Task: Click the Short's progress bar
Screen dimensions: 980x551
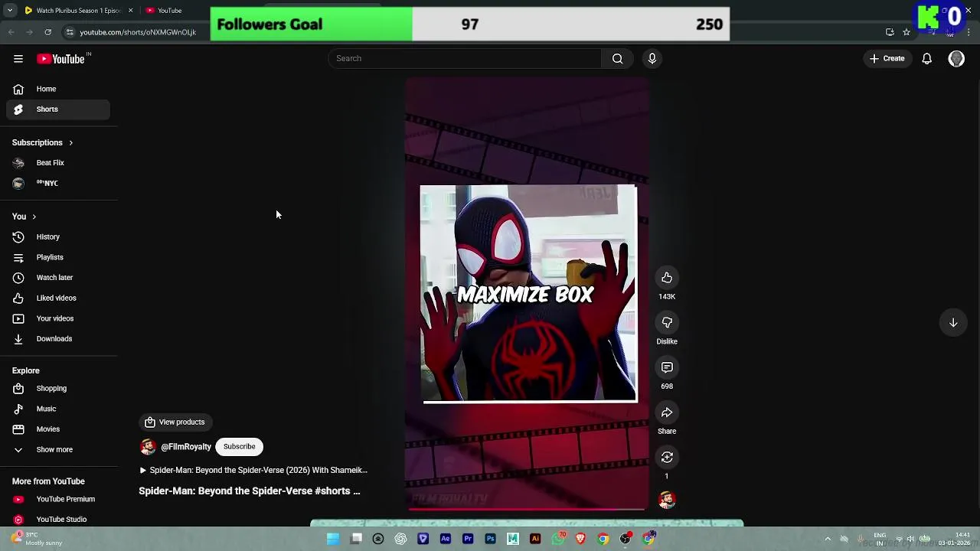Action: pos(527,508)
